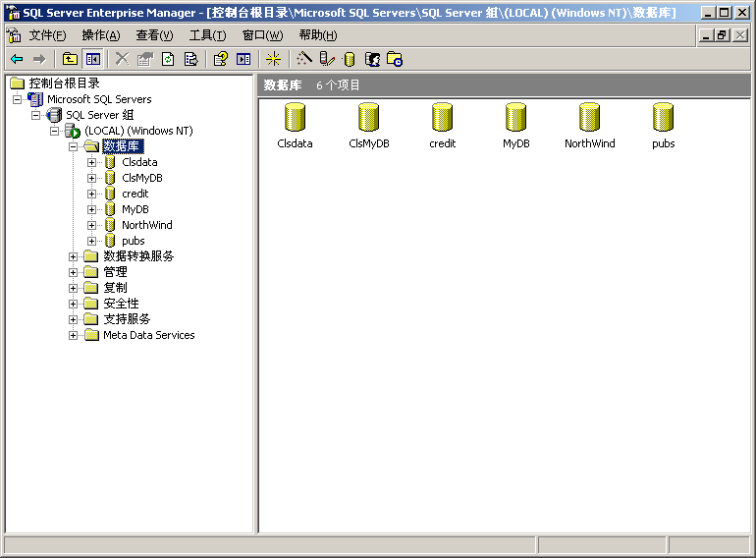
Task: Click the New yellow starburst icon
Action: [x=273, y=59]
